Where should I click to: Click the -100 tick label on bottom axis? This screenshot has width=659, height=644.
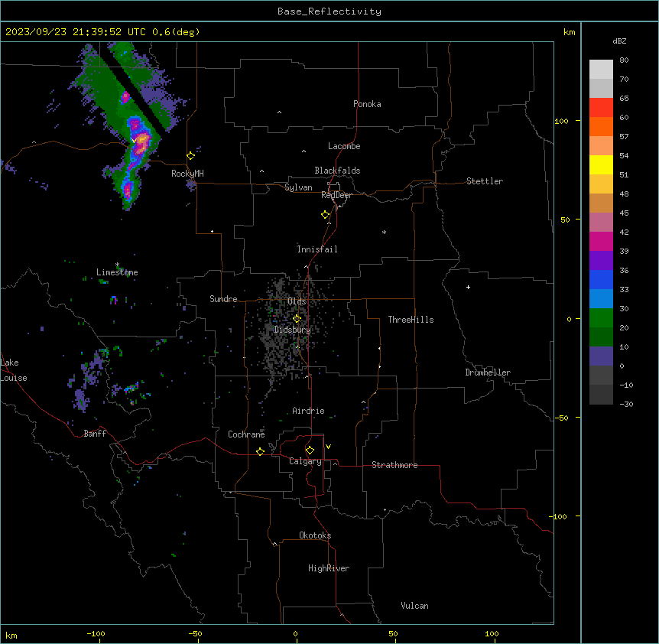click(96, 633)
